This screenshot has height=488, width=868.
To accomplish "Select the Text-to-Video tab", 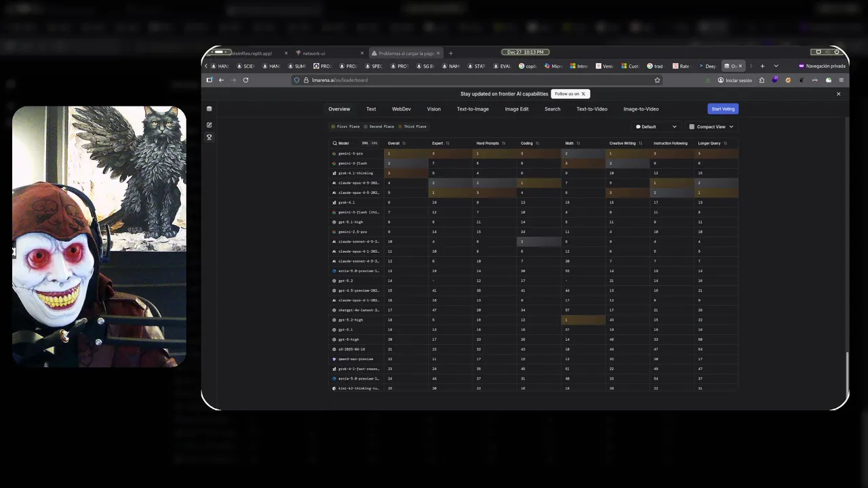I will (x=592, y=109).
